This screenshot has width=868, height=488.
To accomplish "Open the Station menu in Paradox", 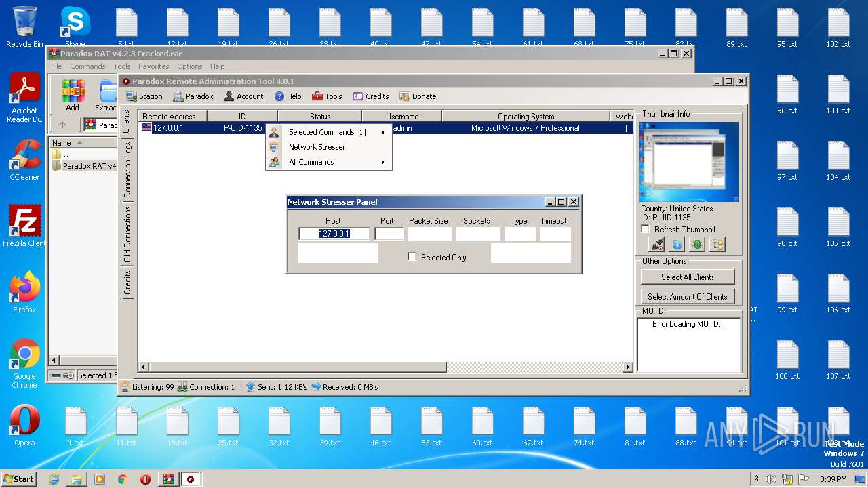I will pyautogui.click(x=144, y=96).
